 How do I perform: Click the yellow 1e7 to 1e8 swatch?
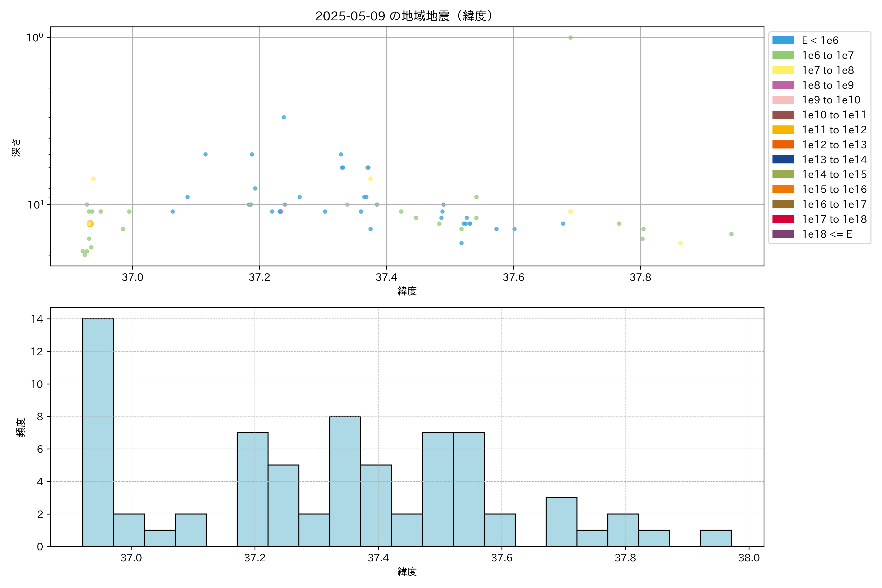point(783,70)
